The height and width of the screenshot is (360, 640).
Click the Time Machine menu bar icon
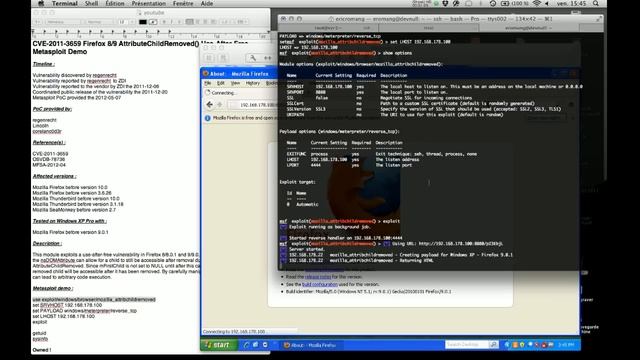493,4
